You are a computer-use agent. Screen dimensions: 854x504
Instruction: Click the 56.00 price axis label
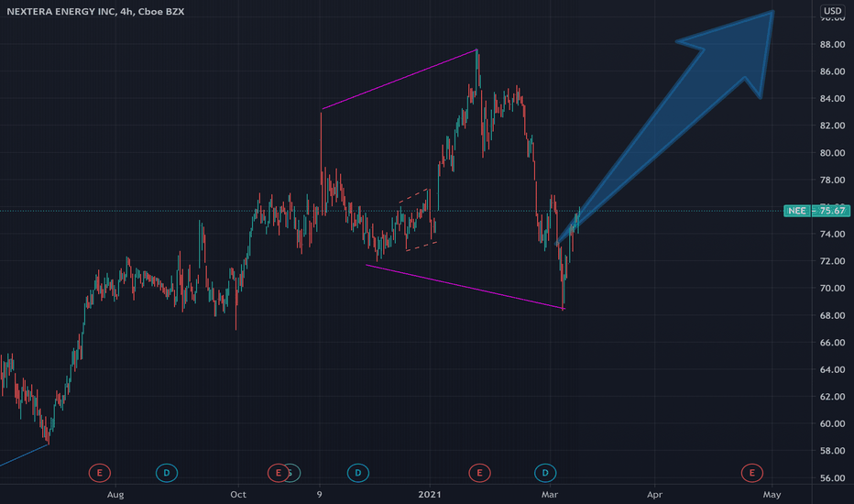click(833, 477)
